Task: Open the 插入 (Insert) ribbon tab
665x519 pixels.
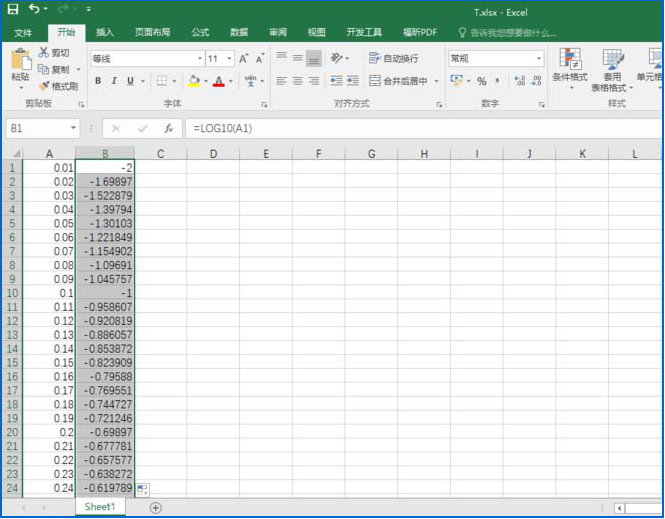Action: (104, 32)
